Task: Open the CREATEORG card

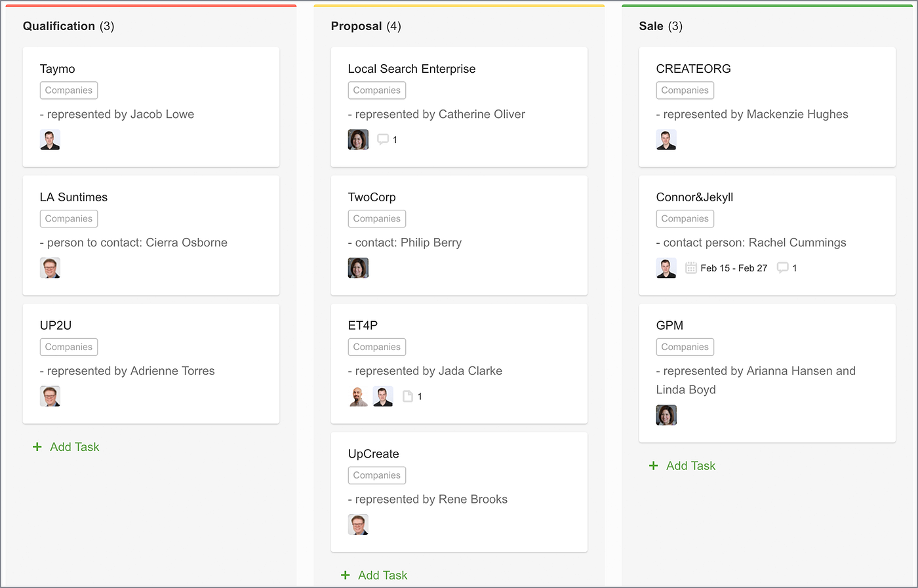Action: [693, 68]
